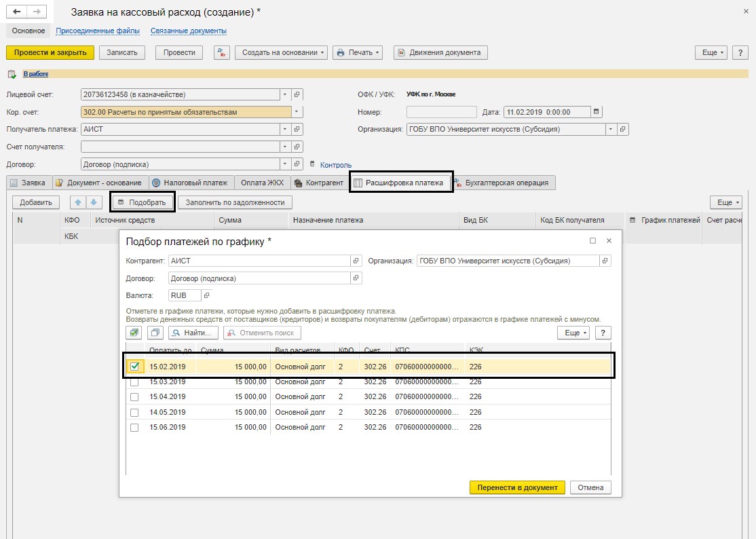
Task: Expand the Лицевой счет dropdown
Action: coord(285,94)
